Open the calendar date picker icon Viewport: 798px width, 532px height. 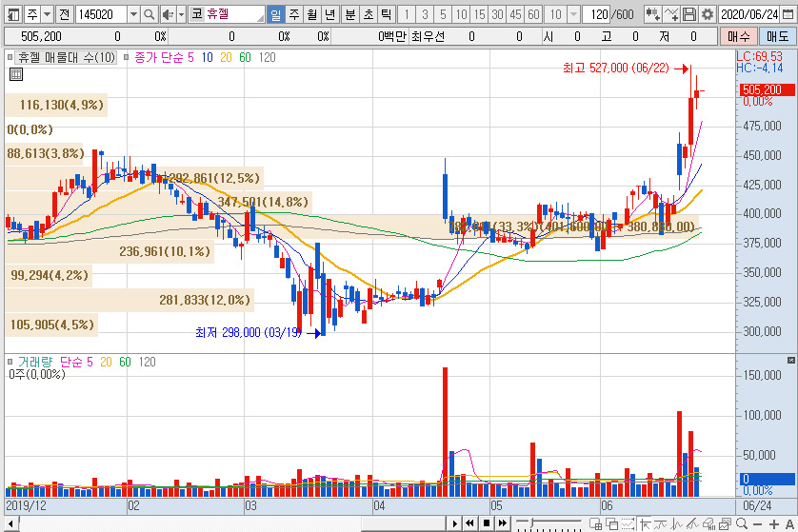(788, 14)
